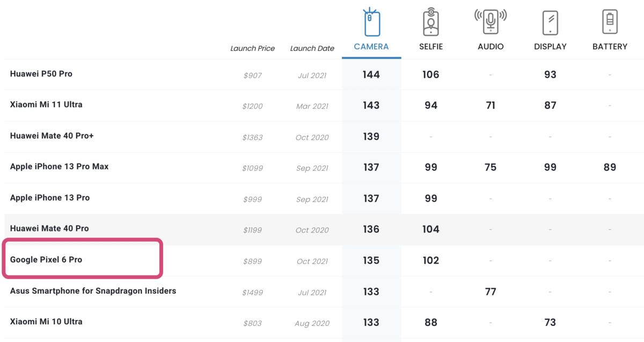Sort by Launch Price header
This screenshot has height=342, width=644.
(252, 48)
